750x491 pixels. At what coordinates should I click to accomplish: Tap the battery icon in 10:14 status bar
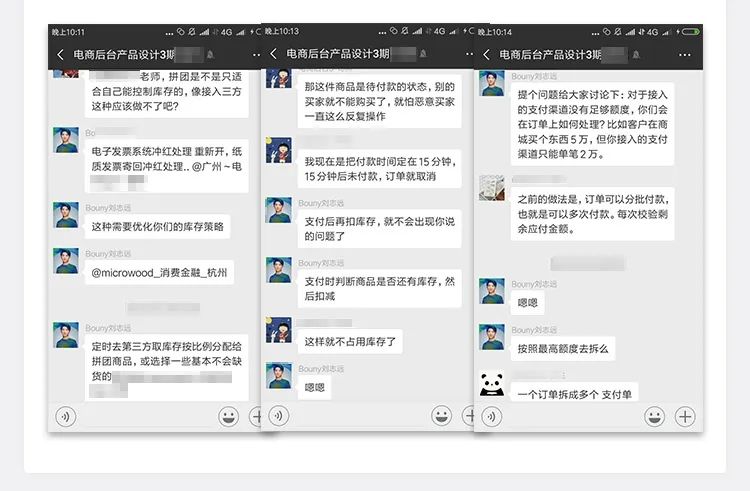(691, 32)
